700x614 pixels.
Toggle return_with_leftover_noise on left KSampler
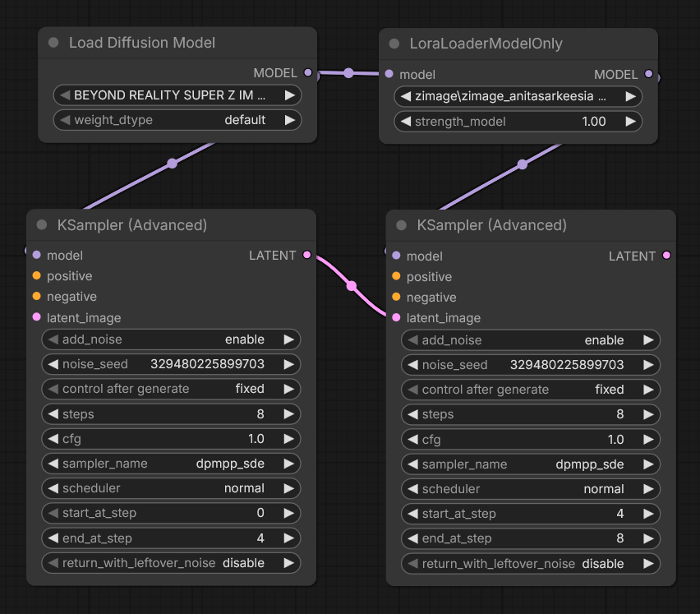[171, 563]
